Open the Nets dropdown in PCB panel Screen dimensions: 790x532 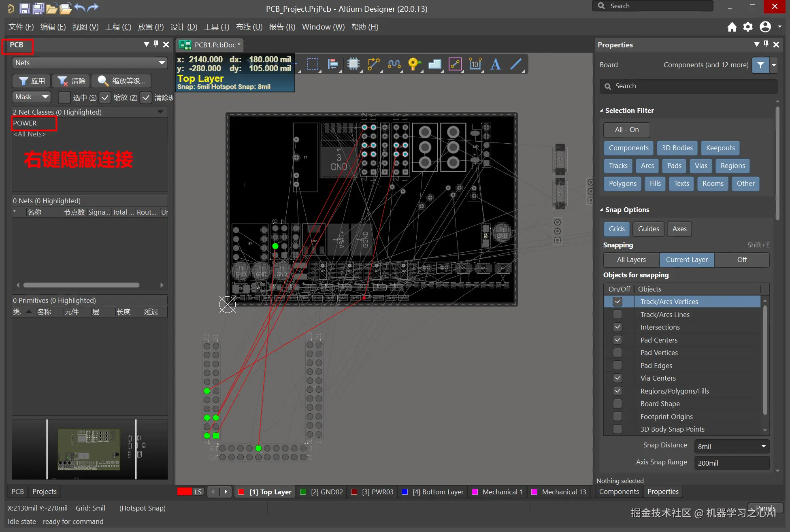tap(162, 63)
